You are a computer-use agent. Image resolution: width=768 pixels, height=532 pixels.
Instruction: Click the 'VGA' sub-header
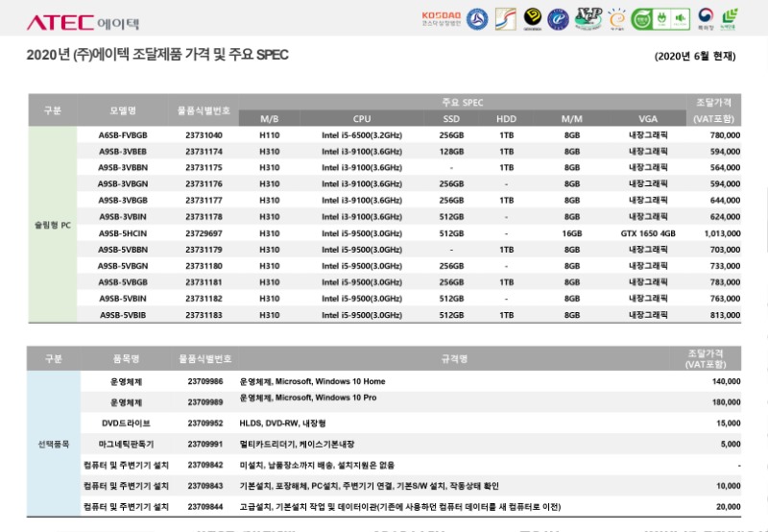point(647,118)
